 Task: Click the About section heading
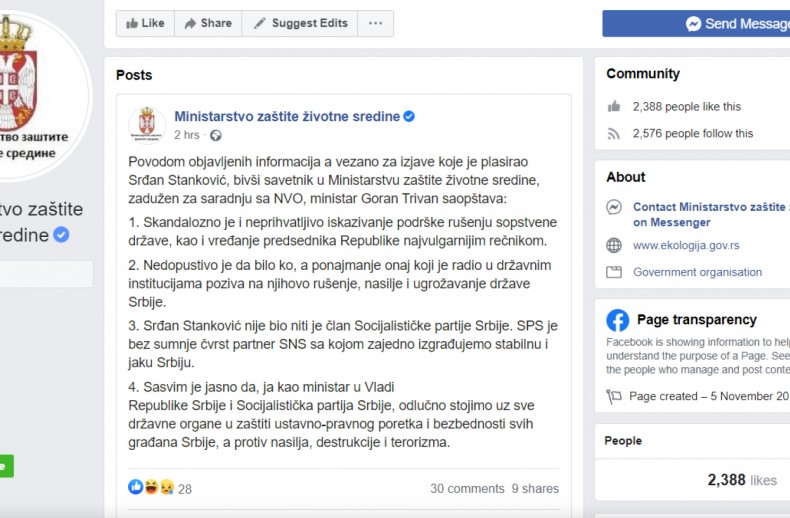(626, 177)
